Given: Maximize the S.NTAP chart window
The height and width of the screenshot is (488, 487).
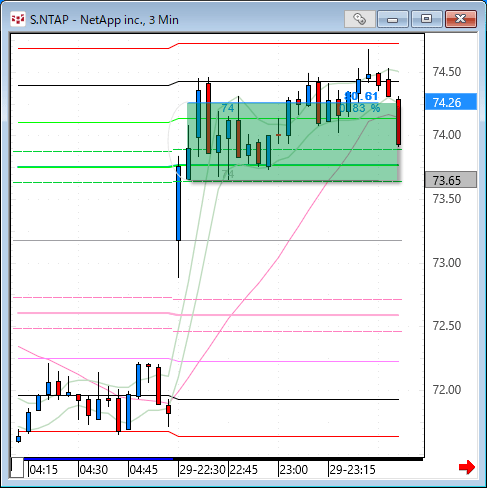Looking at the screenshot, I should pyautogui.click(x=426, y=19).
